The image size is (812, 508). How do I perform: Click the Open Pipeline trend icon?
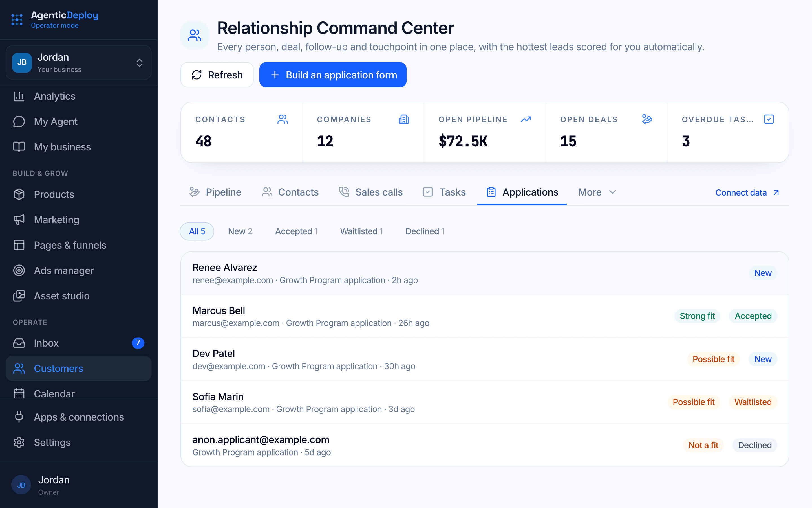pos(526,119)
